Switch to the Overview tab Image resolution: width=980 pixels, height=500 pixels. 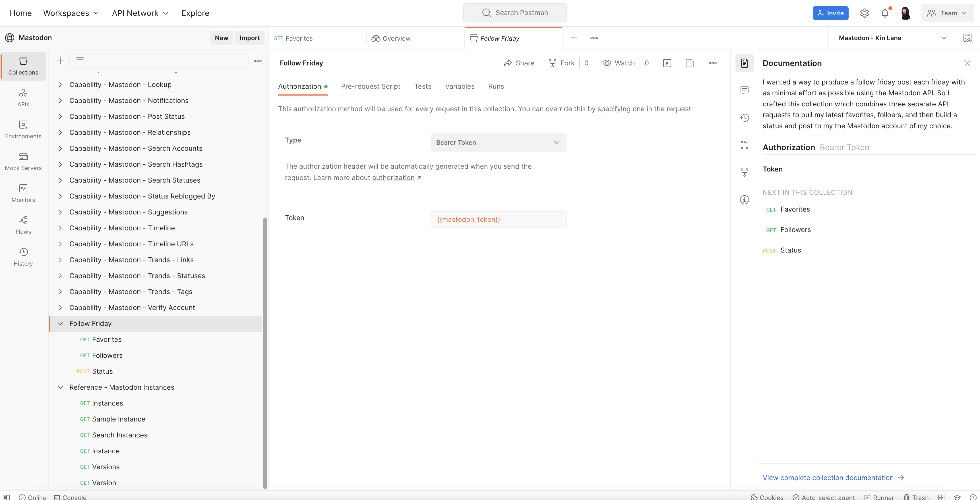[415, 38]
